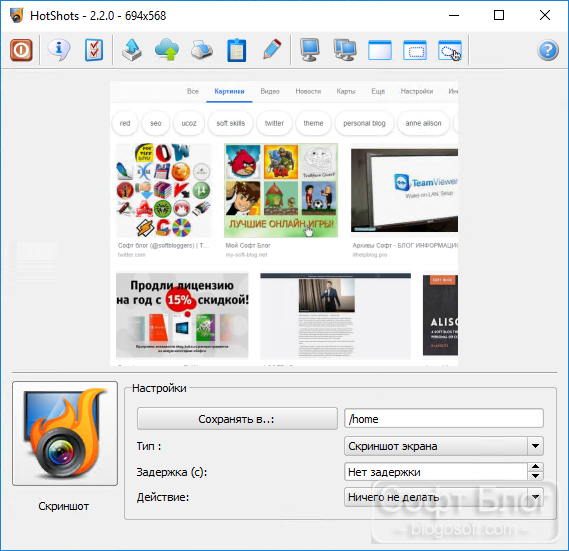569x551 pixels.
Task: Click the Save to disk icon
Action: point(132,50)
